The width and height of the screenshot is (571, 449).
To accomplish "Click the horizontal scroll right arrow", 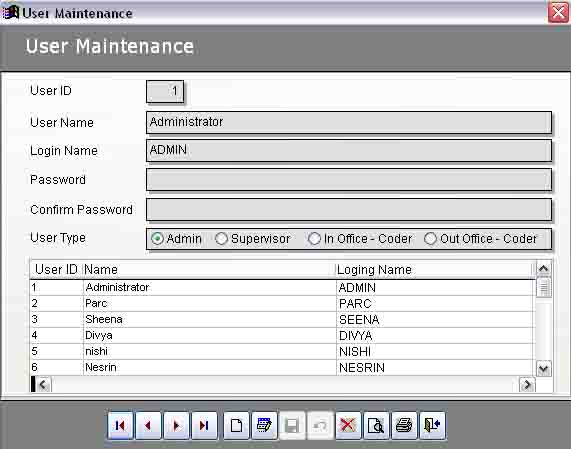I will point(527,385).
